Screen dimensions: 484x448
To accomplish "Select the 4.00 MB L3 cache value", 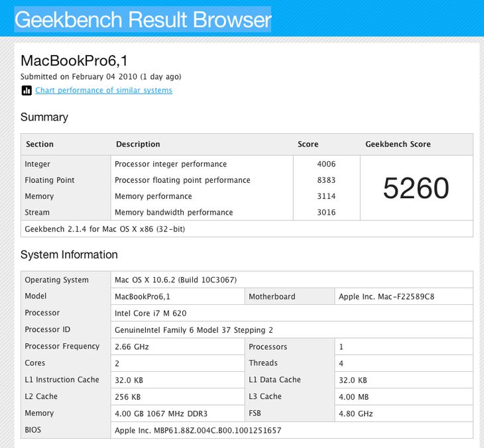I will pos(354,397).
